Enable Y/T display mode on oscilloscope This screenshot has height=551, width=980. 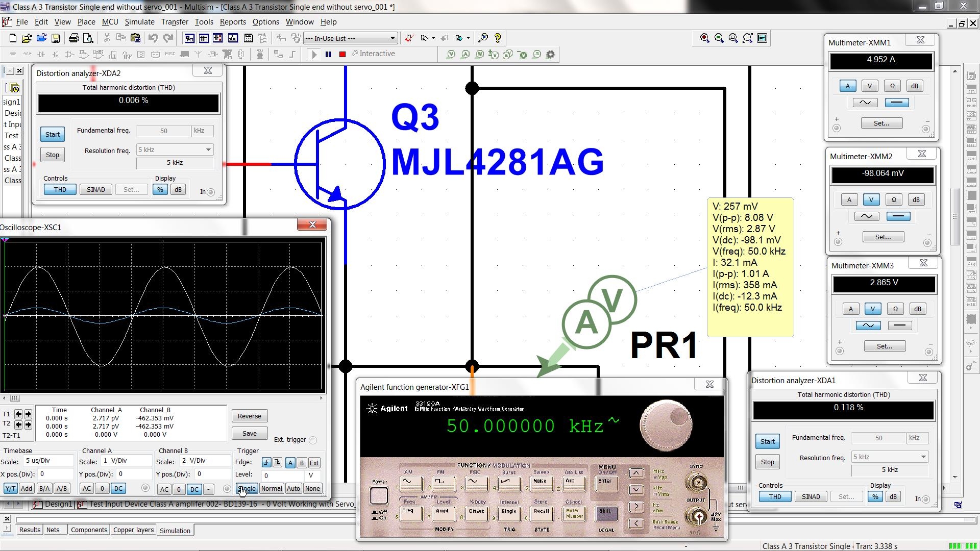click(10, 489)
